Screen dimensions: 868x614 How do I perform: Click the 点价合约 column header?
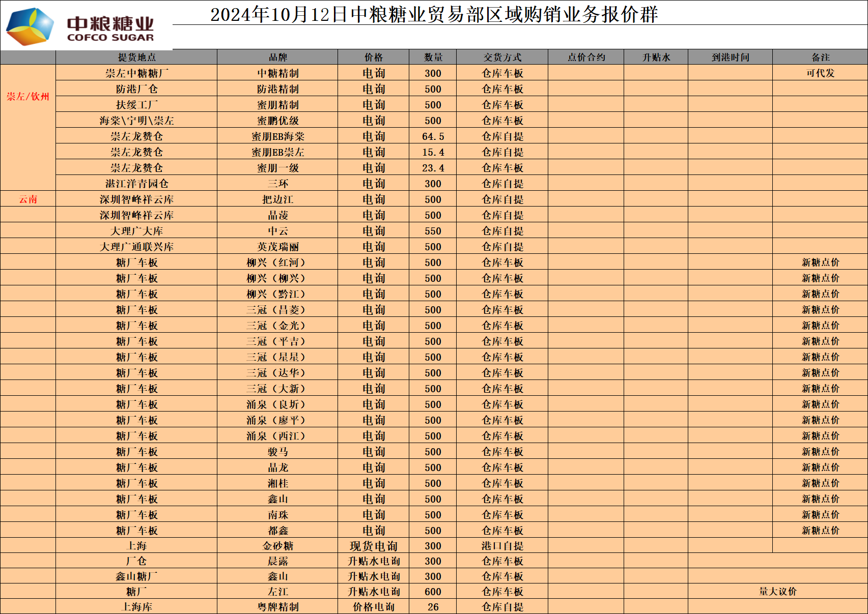pyautogui.click(x=586, y=57)
